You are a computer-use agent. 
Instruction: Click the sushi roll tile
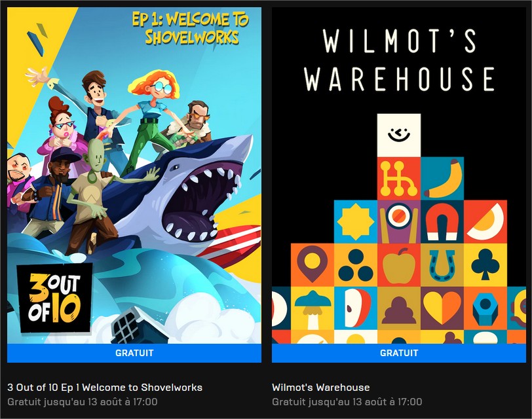[x=398, y=221]
